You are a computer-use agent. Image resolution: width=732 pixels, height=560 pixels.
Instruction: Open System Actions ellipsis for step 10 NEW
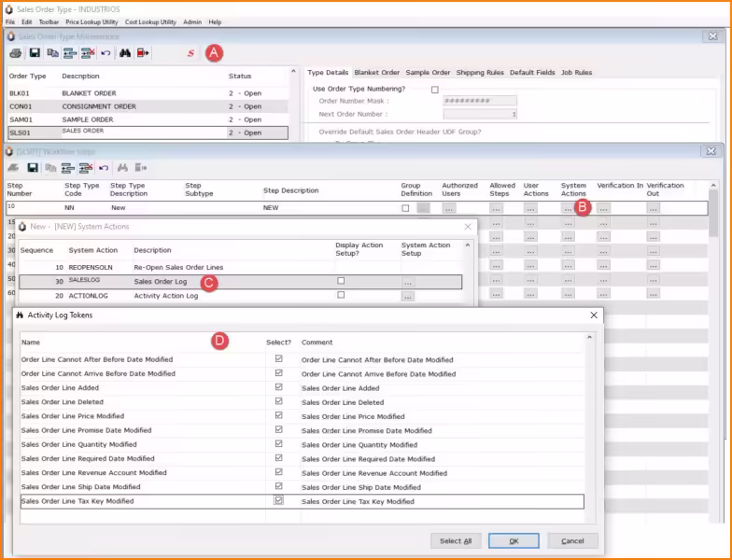(x=568, y=209)
